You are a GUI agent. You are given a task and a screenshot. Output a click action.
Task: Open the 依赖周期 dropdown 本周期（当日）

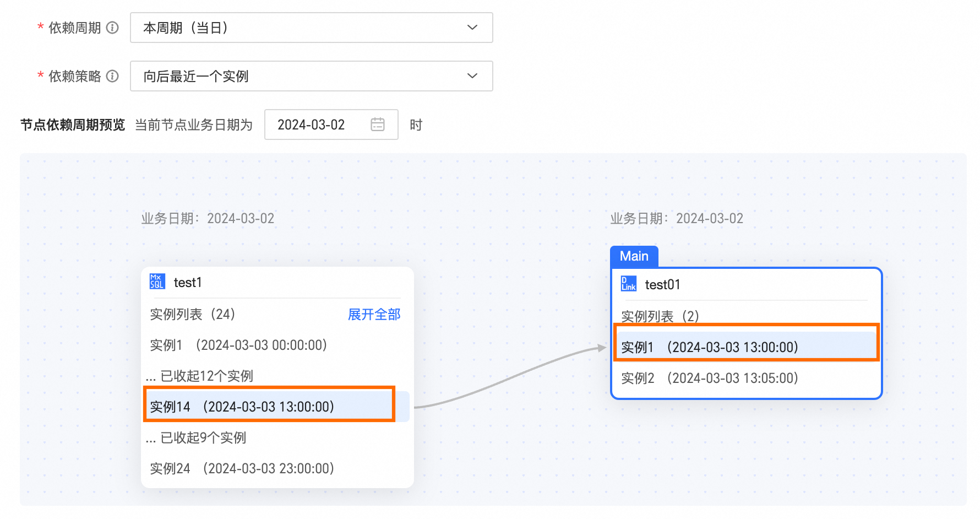[x=297, y=28]
